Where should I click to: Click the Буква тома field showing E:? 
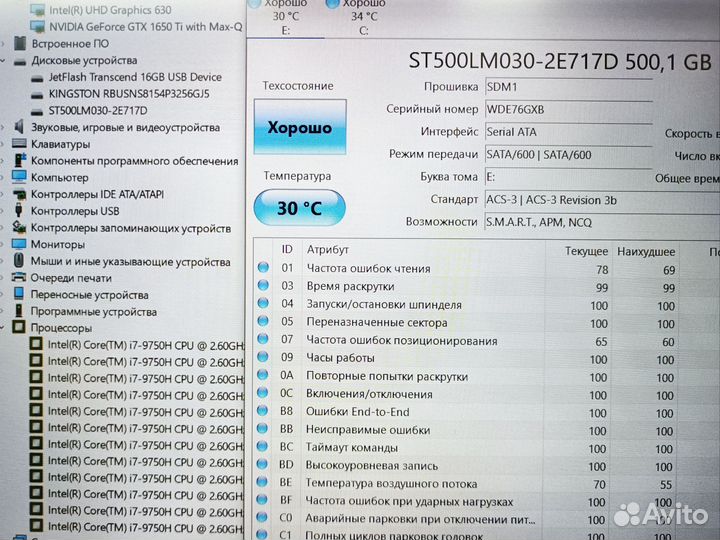(x=568, y=177)
